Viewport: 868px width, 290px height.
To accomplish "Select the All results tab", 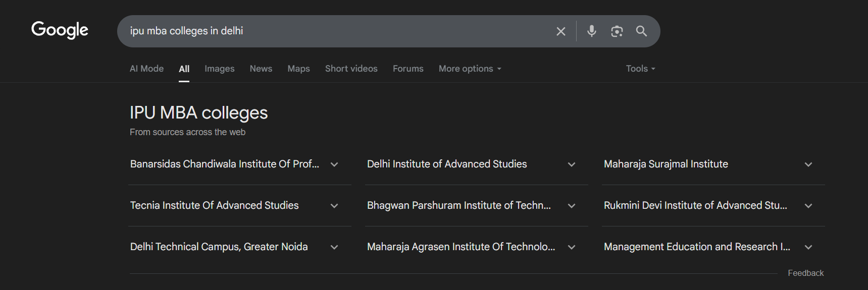I will (x=184, y=69).
